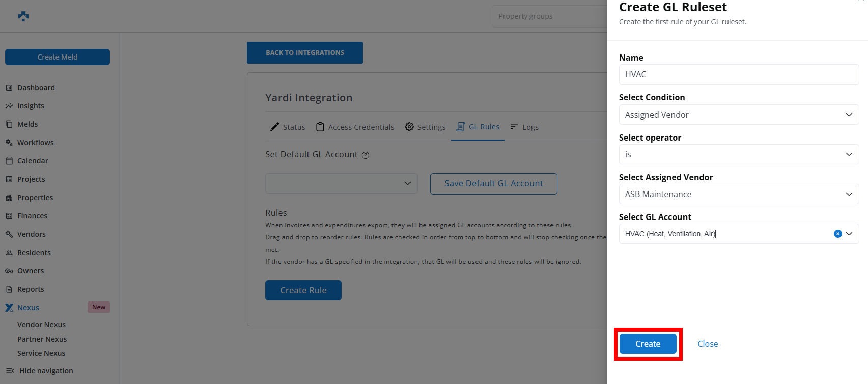Clear the selected GL Account value

(x=837, y=234)
